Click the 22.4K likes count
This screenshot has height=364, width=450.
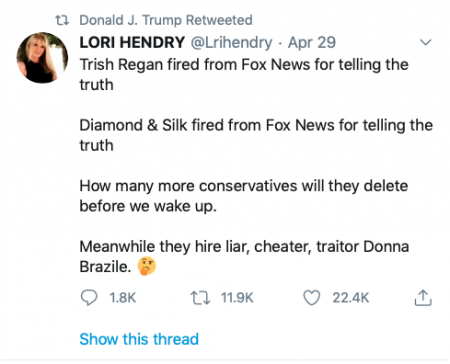351,298
